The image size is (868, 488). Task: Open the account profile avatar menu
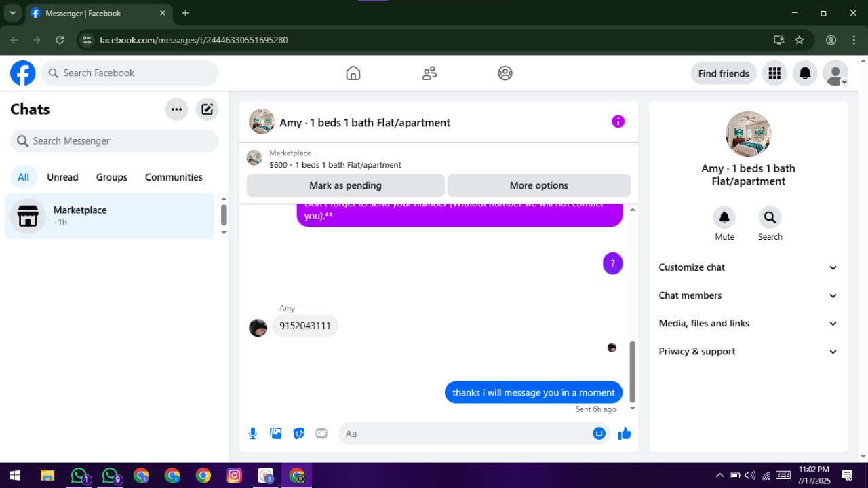tap(835, 73)
